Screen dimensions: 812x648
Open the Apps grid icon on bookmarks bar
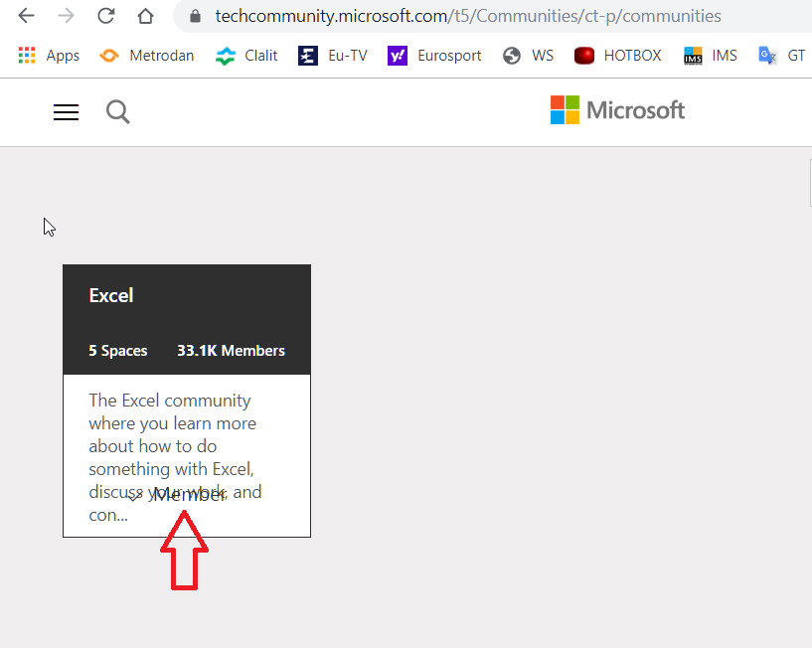pos(26,55)
